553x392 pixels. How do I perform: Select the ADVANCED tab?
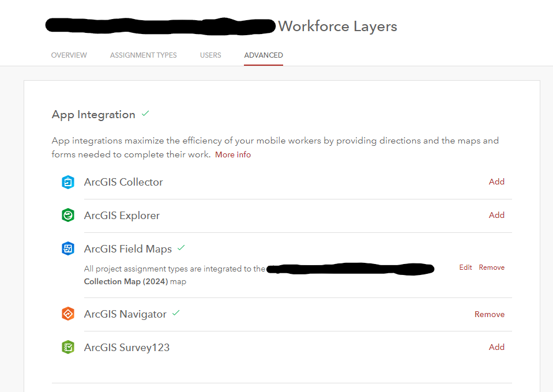tap(263, 55)
